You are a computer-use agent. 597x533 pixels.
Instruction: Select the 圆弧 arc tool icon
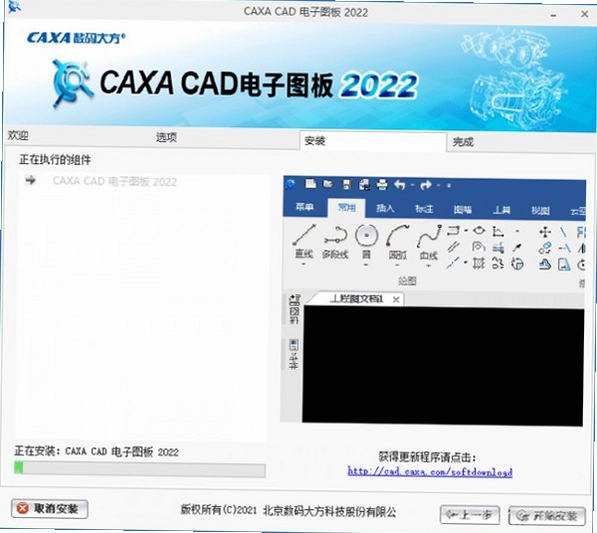pyautogui.click(x=397, y=235)
